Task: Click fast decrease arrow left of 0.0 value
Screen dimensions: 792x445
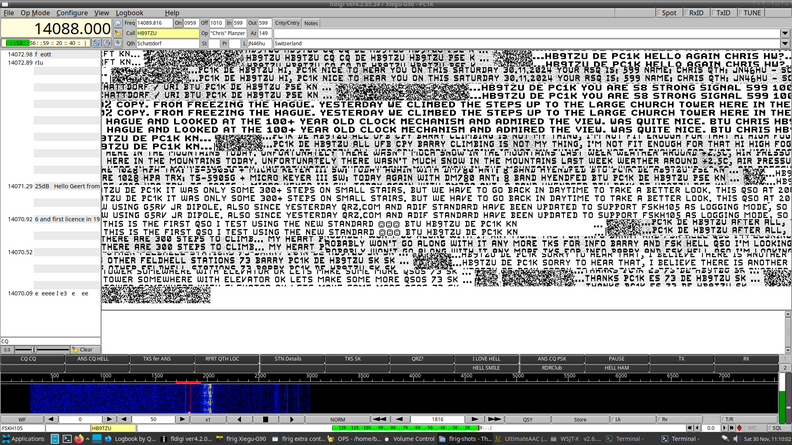Action: 689,428
